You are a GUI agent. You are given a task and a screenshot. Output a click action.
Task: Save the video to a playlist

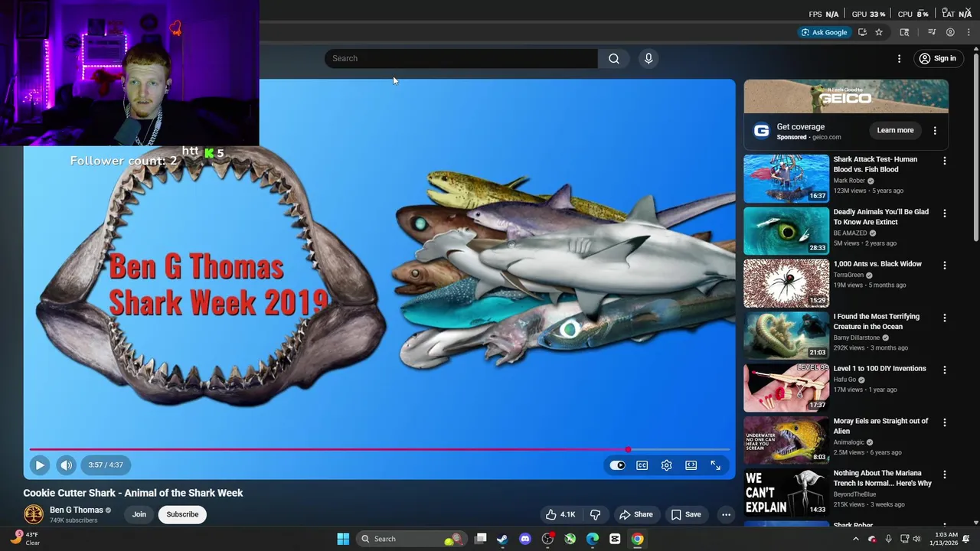[x=686, y=514]
